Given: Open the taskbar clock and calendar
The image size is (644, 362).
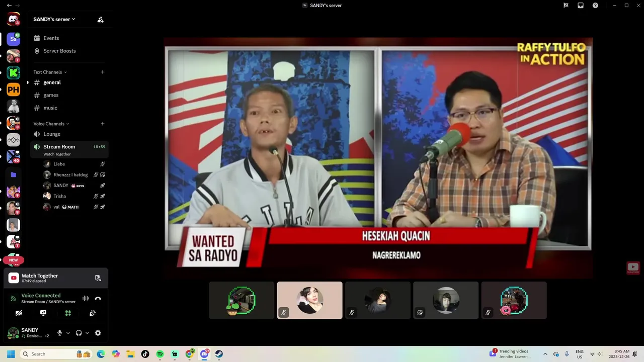Looking at the screenshot, I should pos(618,354).
